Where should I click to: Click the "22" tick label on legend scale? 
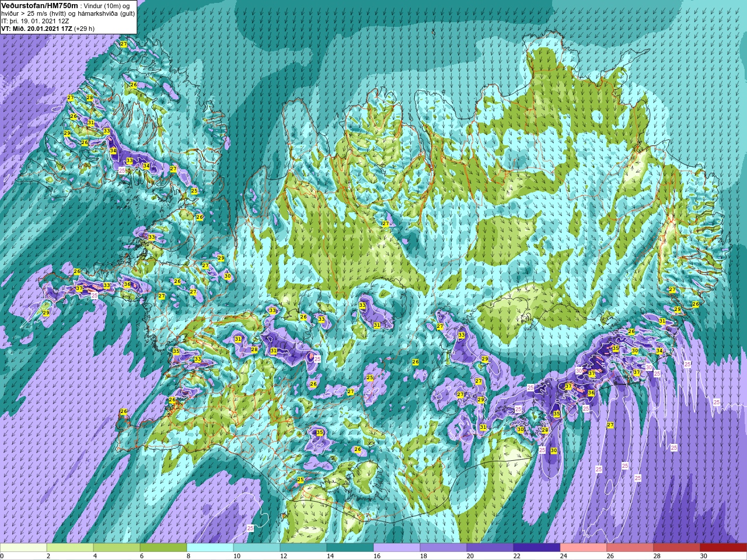tap(517, 556)
